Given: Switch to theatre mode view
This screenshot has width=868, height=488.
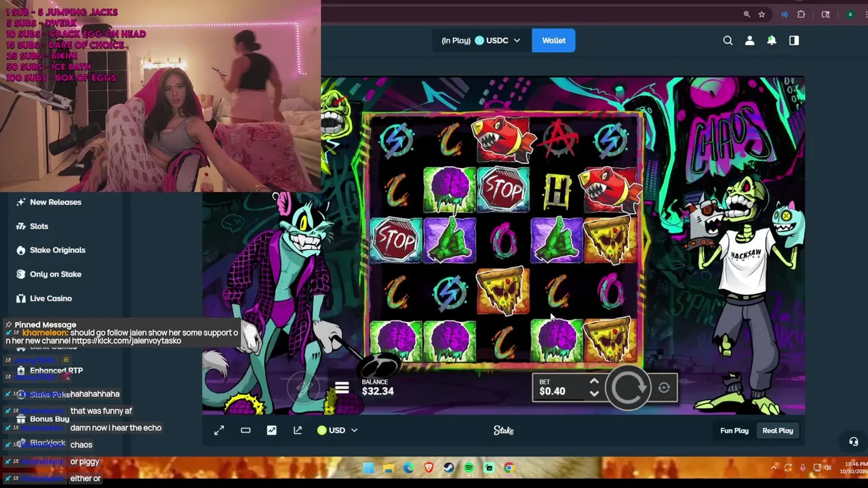Looking at the screenshot, I should (x=245, y=430).
